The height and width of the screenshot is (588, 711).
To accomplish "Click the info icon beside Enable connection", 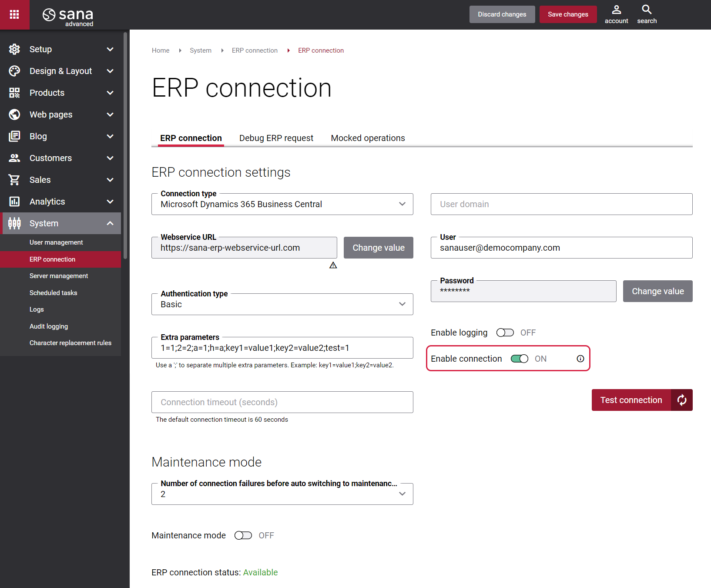I will 580,359.
